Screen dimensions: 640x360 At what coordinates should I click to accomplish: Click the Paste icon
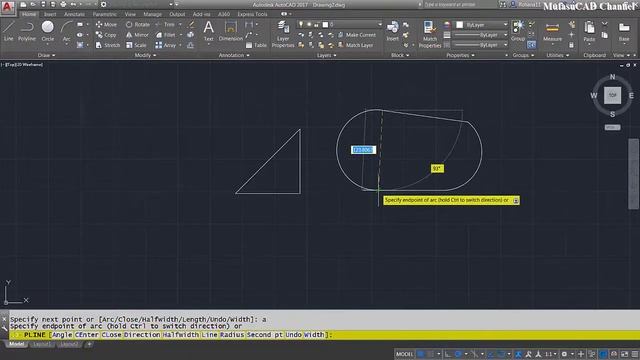pyautogui.click(x=589, y=31)
